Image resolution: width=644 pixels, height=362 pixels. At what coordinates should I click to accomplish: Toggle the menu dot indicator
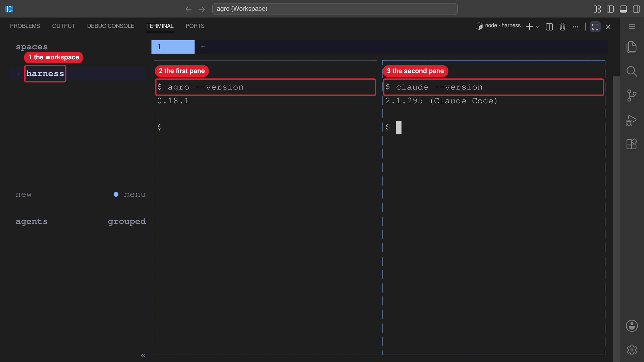tap(116, 194)
